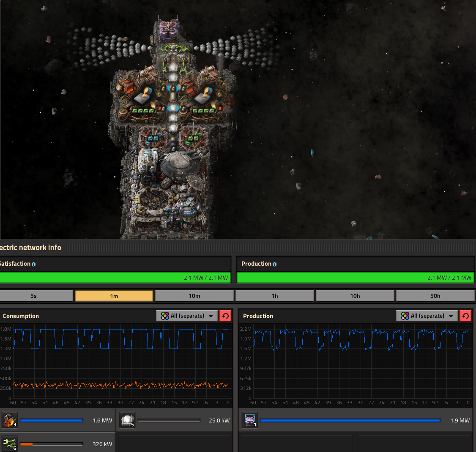Click the Production graph's 937k axis label
Viewport: 476px width, 452px height.
[246, 368]
